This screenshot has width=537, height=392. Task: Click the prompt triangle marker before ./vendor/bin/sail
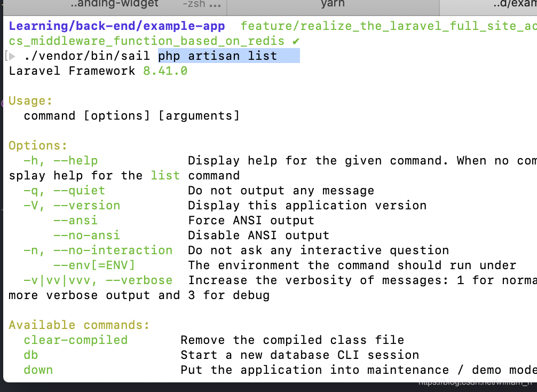[12, 56]
